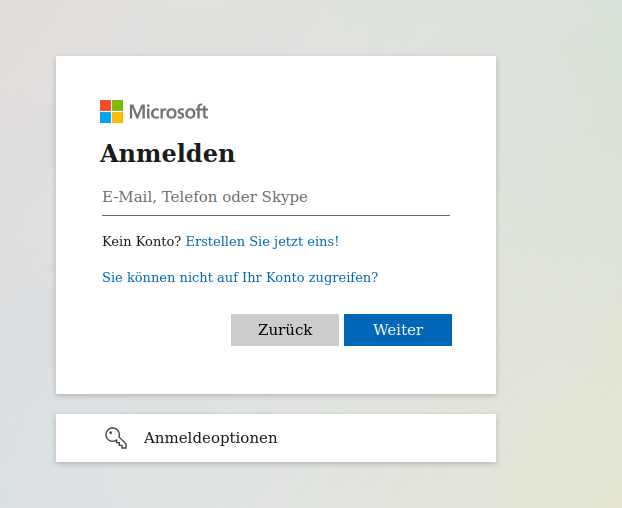Click the Microsoft wordmark text

pos(168,112)
